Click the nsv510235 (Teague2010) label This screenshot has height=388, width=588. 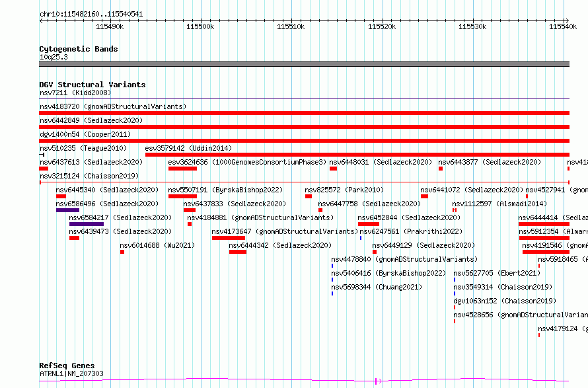pyautogui.click(x=83, y=148)
